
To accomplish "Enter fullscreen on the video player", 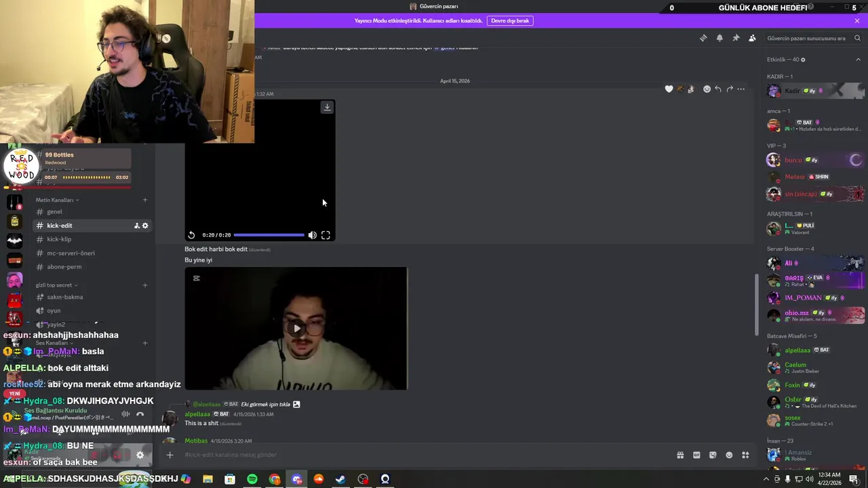I will (325, 235).
